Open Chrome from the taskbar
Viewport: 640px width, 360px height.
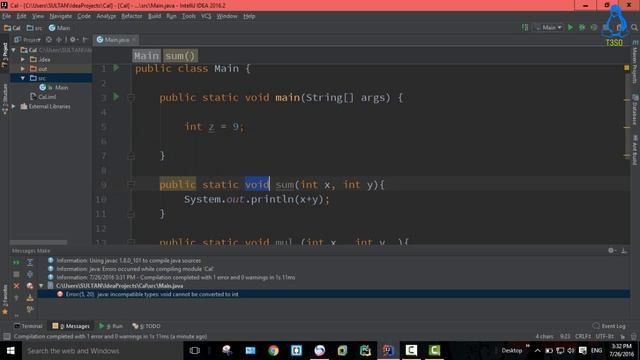click(273, 350)
